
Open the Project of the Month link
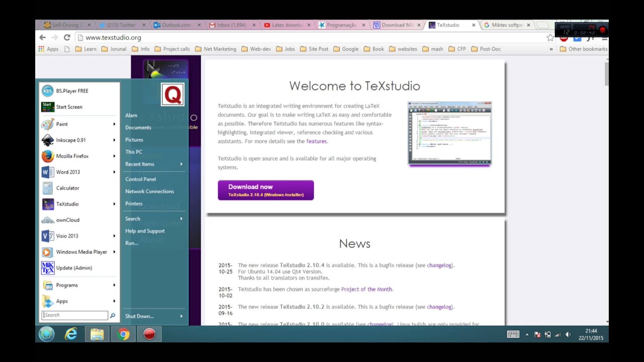click(367, 290)
